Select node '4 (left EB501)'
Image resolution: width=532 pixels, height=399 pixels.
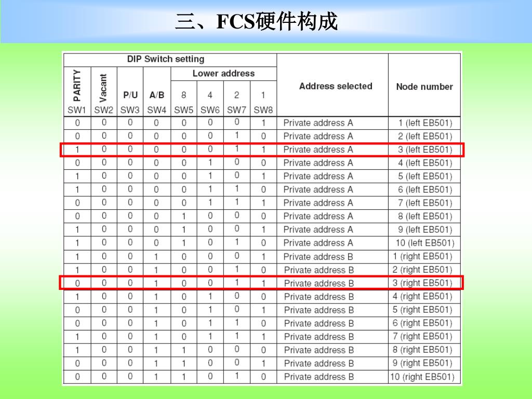pos(425,163)
